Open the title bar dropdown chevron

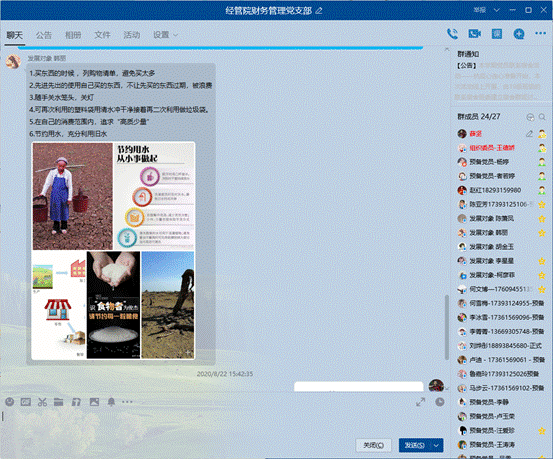(496, 10)
